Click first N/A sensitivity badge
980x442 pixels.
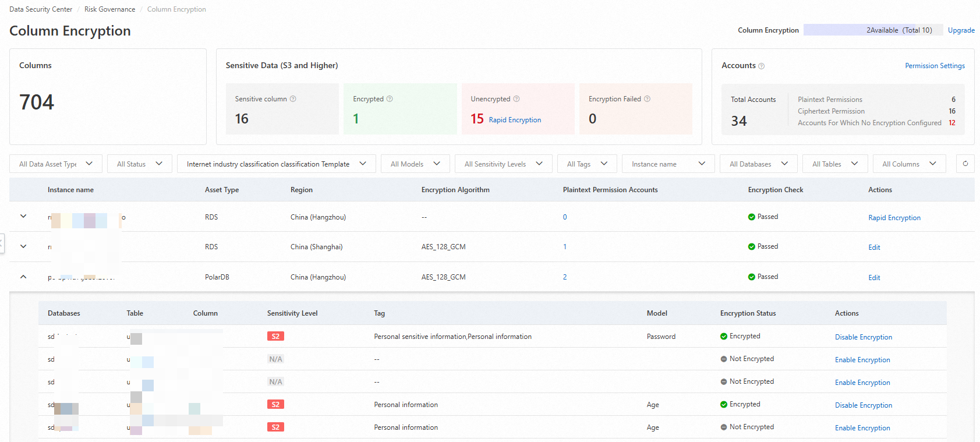[275, 359]
